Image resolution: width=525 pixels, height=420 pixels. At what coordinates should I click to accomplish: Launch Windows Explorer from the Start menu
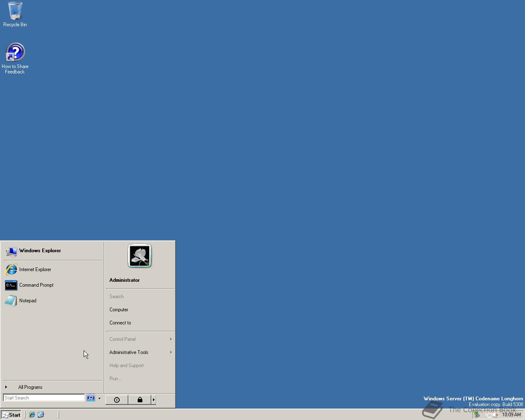[53, 251]
